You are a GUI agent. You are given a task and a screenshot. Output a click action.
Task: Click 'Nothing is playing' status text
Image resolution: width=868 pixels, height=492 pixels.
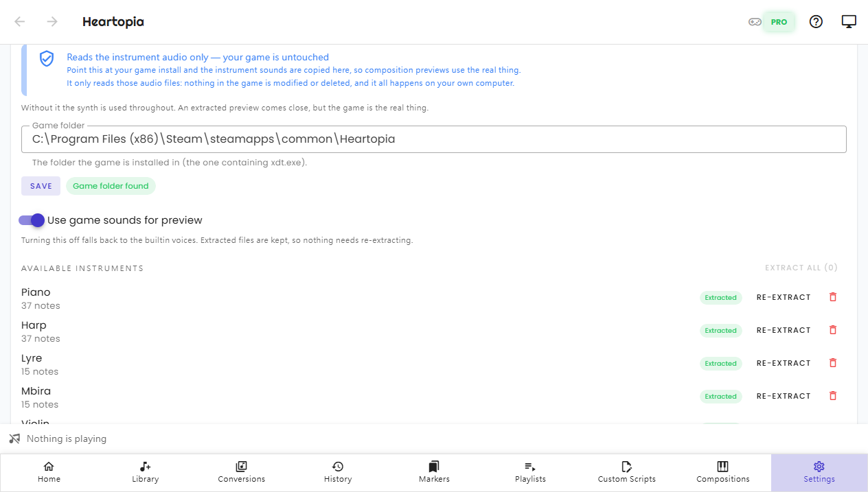pyautogui.click(x=67, y=438)
